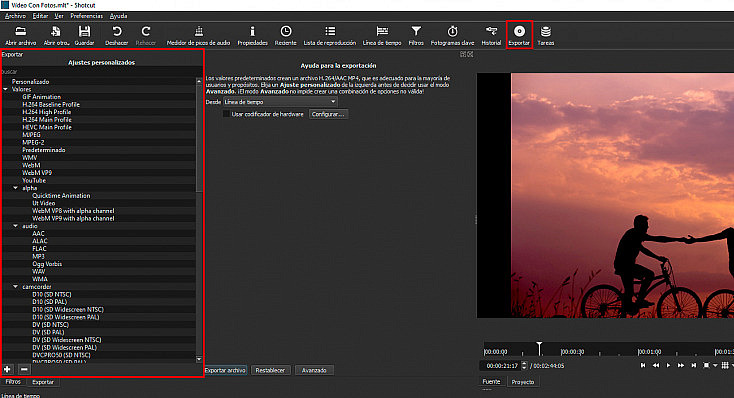The width and height of the screenshot is (734, 398).
Task: Open the Ver menu
Action: click(x=59, y=16)
